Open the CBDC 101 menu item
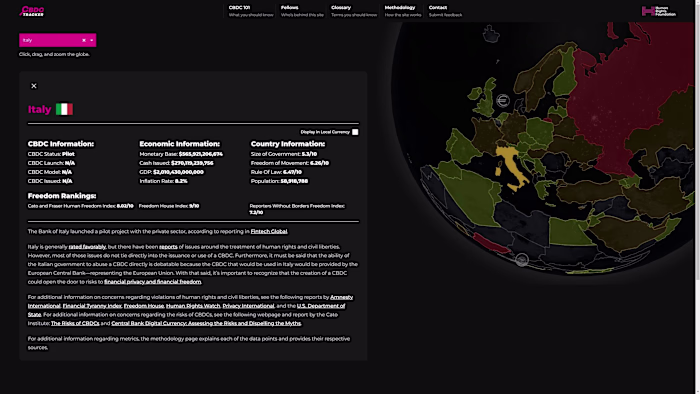 (251, 11)
